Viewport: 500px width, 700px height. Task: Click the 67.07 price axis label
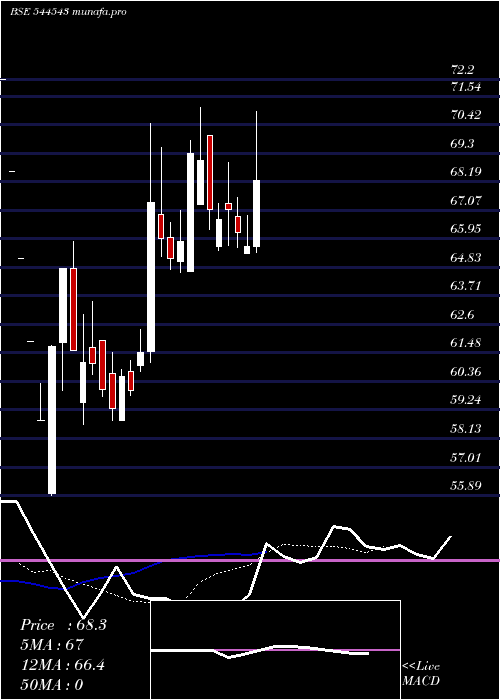click(466, 201)
